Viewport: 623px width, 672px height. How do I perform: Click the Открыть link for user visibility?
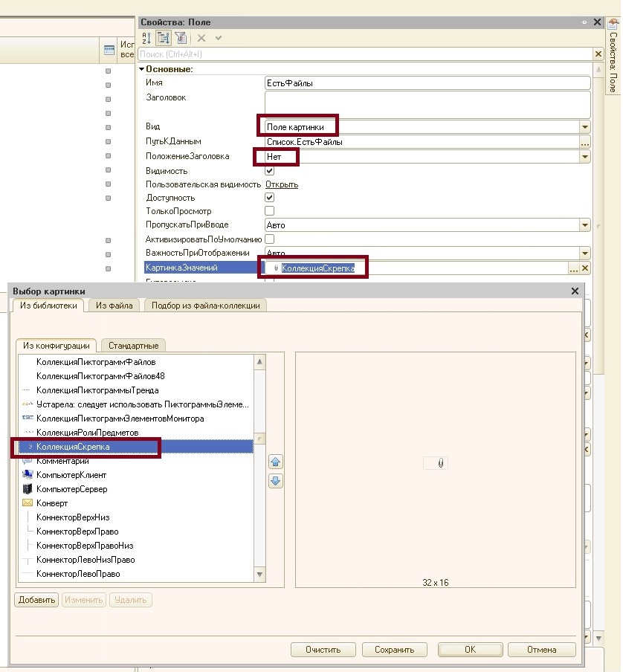pyautogui.click(x=282, y=184)
